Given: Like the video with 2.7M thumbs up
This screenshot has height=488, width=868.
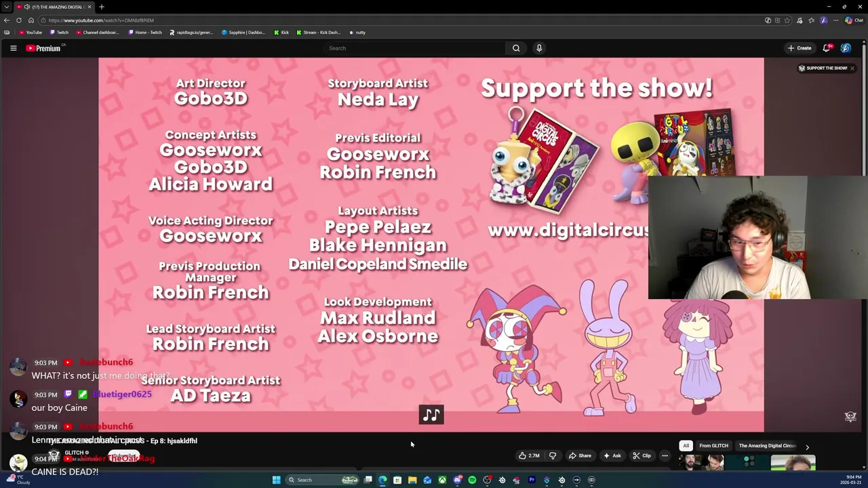Looking at the screenshot, I should pyautogui.click(x=529, y=455).
